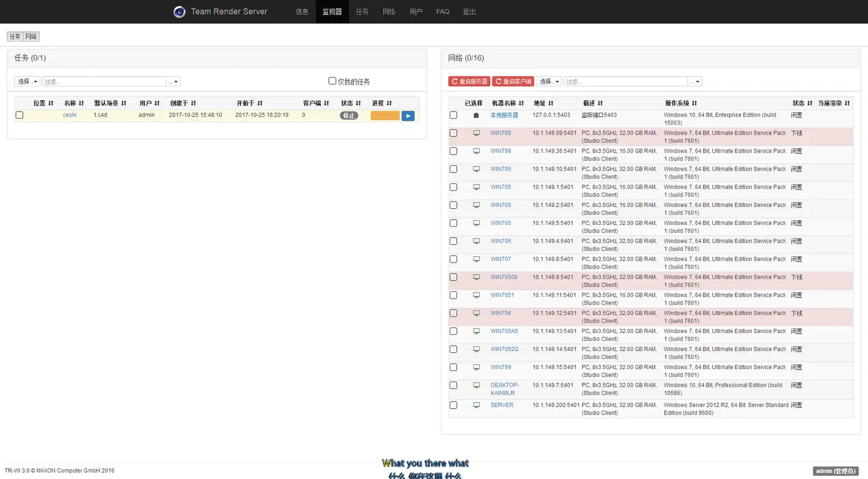Go to 网络 in the top navigation bar
The width and height of the screenshot is (868, 479).
(x=389, y=11)
